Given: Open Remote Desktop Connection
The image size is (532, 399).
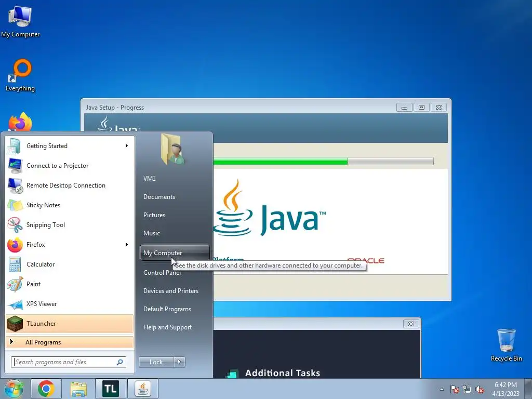Looking at the screenshot, I should point(70,185).
